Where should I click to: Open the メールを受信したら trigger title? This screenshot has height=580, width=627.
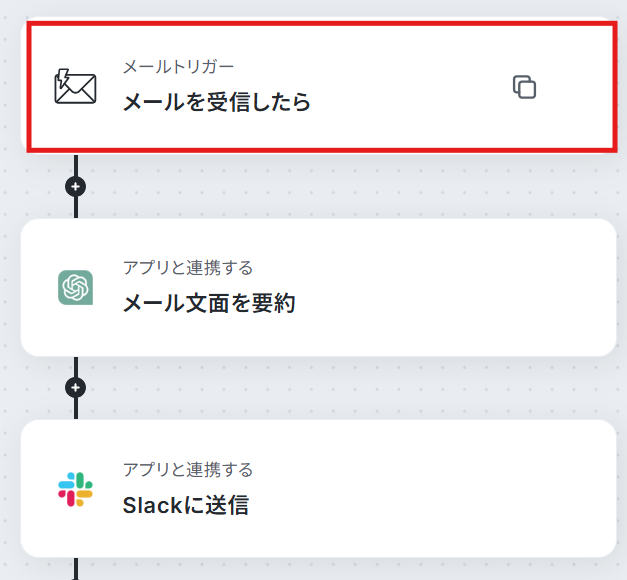pos(216,102)
